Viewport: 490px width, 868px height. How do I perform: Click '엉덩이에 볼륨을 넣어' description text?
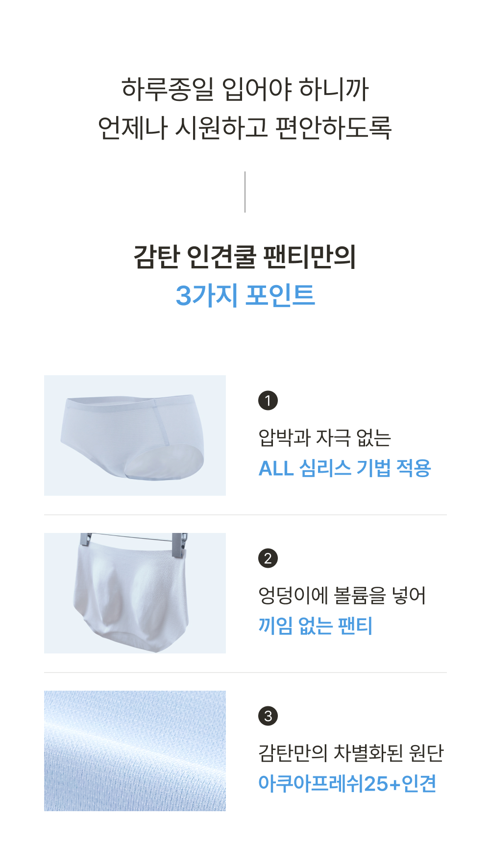click(342, 595)
